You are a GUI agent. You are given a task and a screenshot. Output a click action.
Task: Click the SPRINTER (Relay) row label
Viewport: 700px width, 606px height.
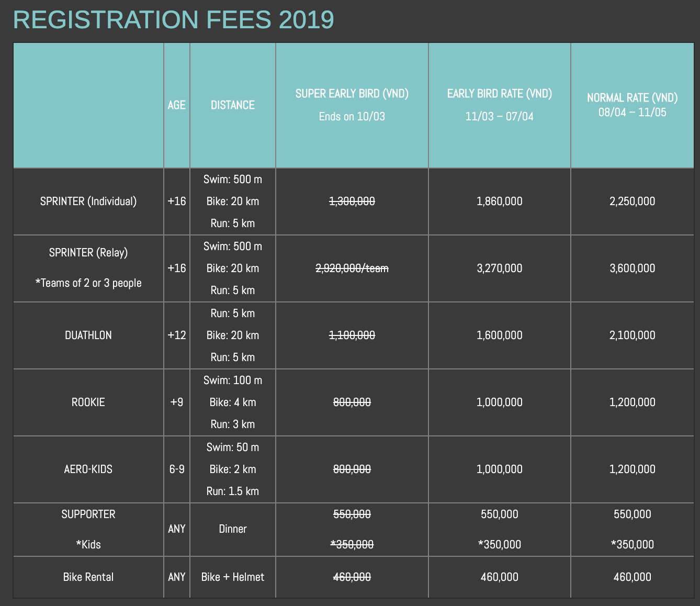click(x=88, y=253)
